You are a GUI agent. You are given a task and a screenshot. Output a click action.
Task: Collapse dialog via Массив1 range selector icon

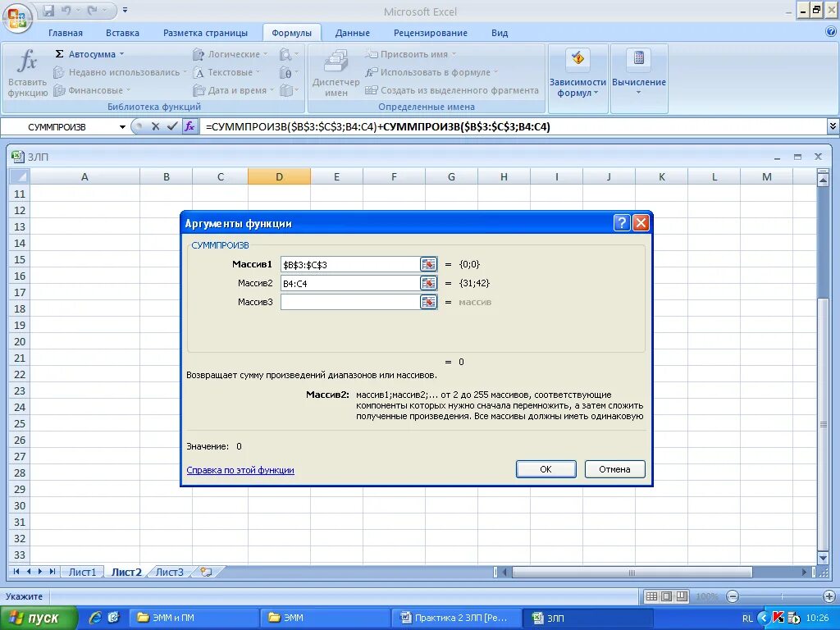coord(428,265)
